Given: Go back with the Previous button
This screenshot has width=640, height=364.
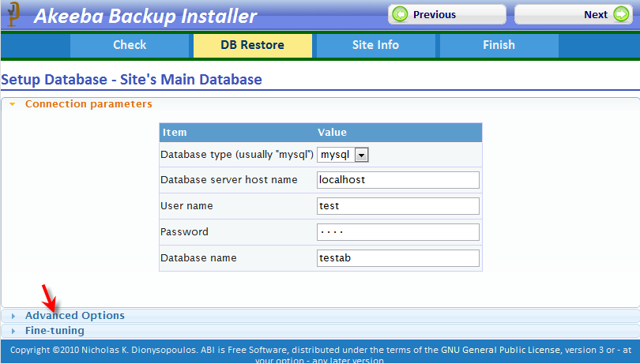Looking at the screenshot, I should click(447, 15).
